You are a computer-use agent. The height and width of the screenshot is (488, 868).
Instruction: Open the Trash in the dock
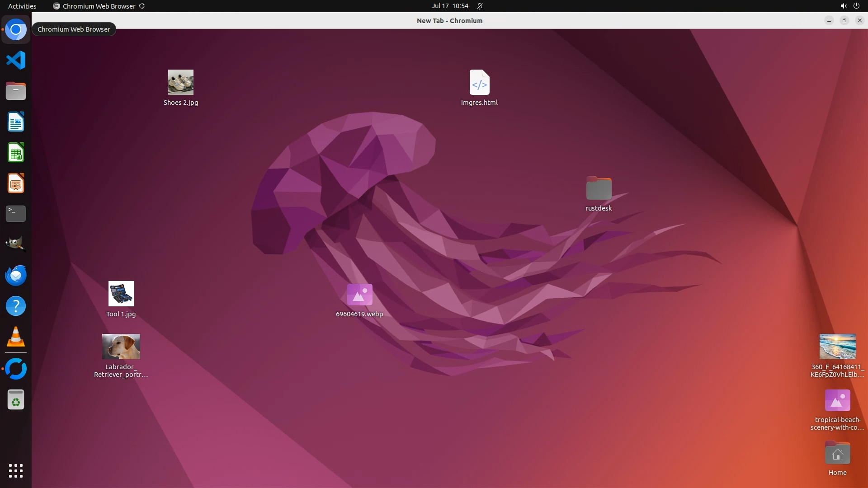pyautogui.click(x=16, y=400)
